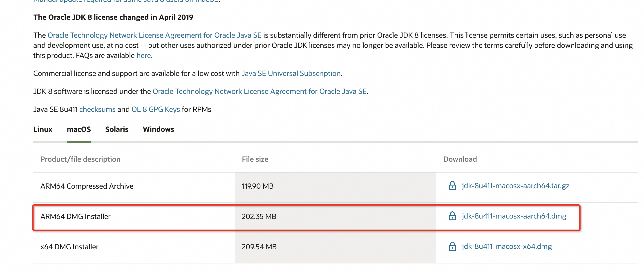Open the checksums link
The height and width of the screenshot is (274, 644).
pos(97,109)
